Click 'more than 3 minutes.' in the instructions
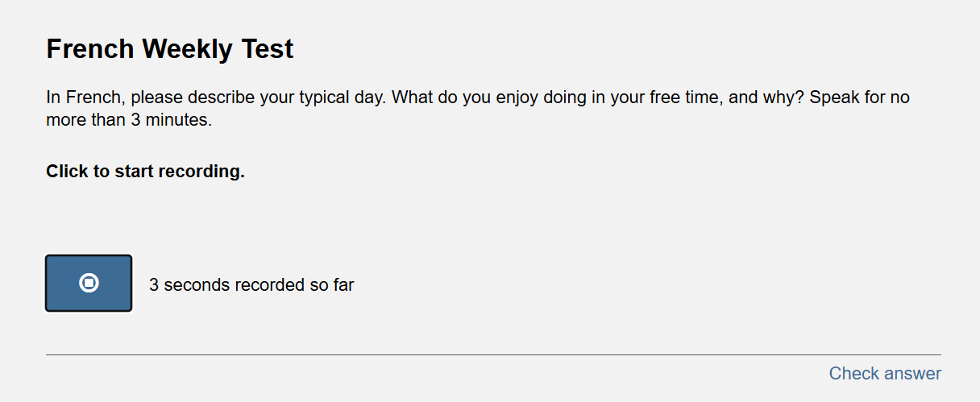This screenshot has width=980, height=402. [129, 121]
